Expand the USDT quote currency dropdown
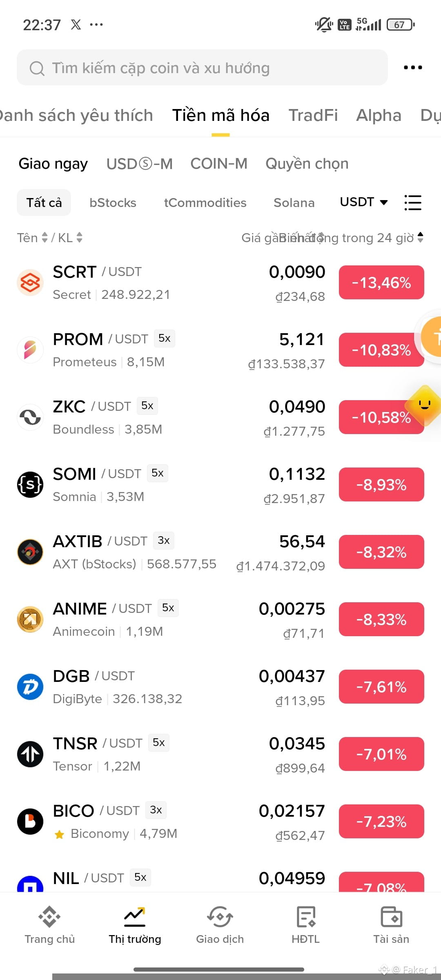The width and height of the screenshot is (441, 980). [364, 202]
